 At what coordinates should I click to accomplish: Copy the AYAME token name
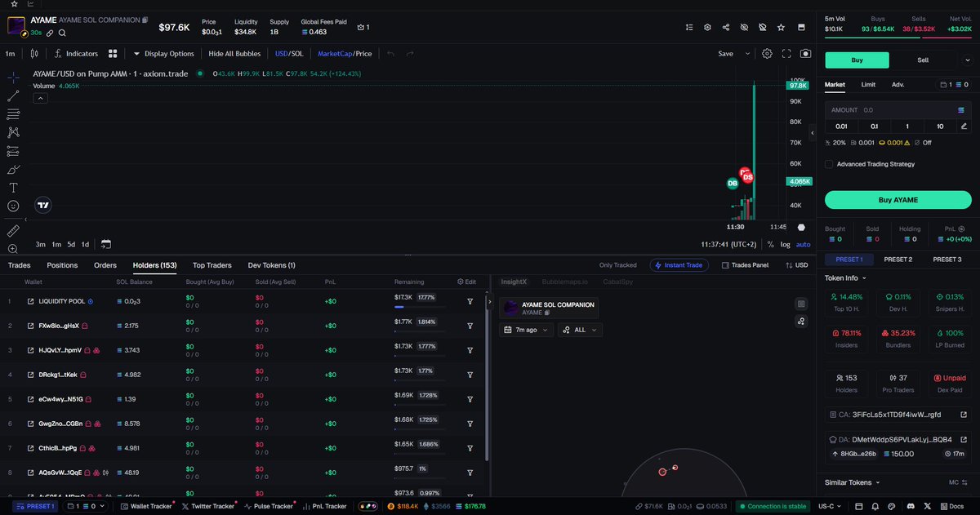(145, 19)
